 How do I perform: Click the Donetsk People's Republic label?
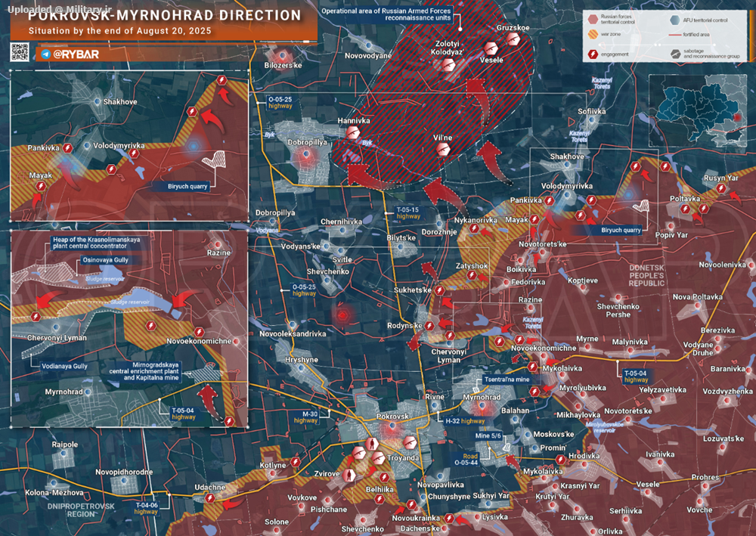[x=646, y=275]
